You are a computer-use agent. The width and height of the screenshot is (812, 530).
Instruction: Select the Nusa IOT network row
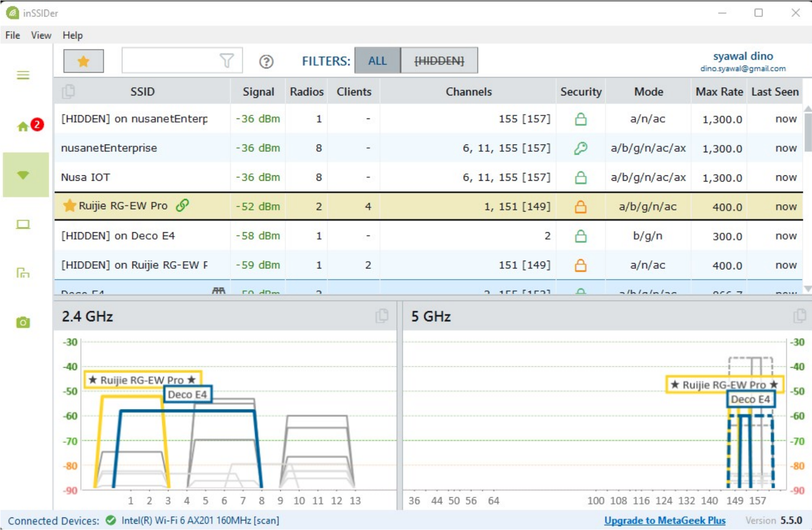(429, 177)
